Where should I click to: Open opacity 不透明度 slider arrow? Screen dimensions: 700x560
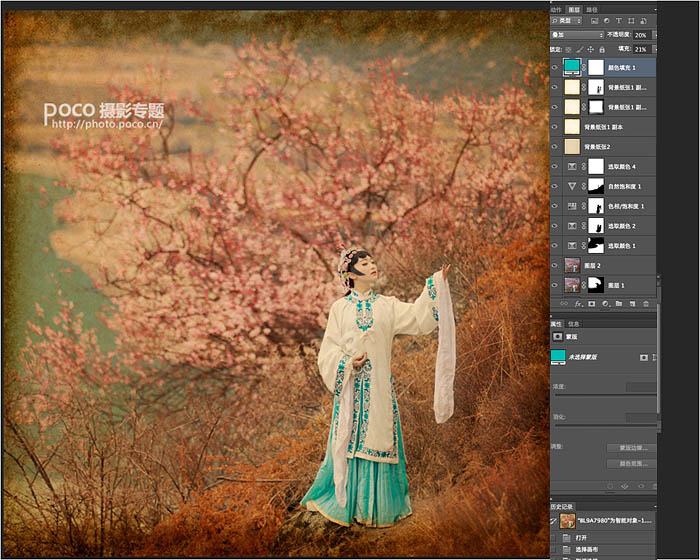tap(655, 35)
